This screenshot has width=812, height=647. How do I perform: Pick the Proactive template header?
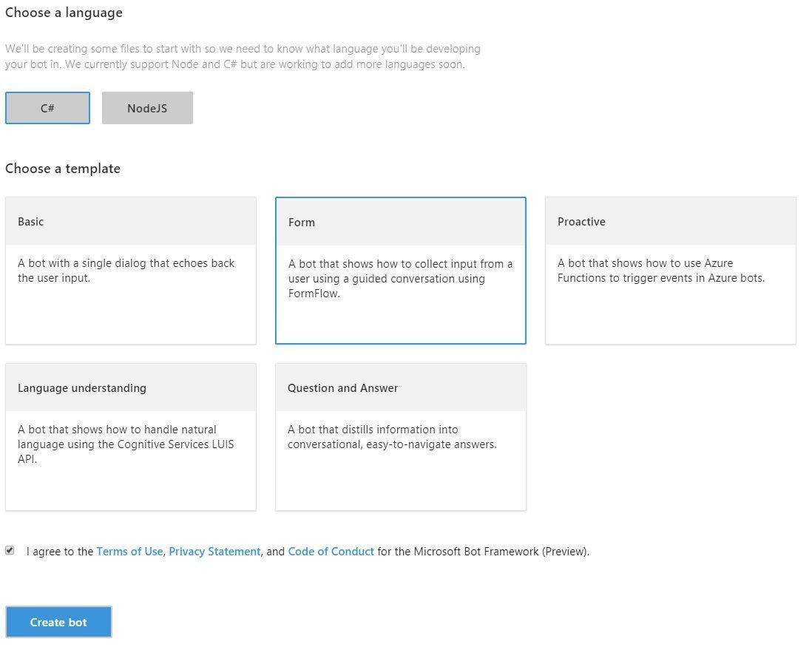[x=581, y=221]
